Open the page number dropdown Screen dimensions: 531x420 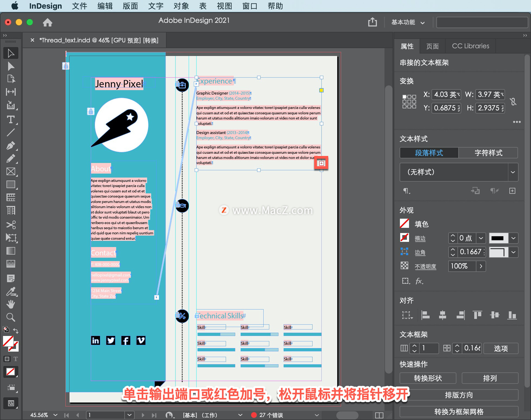click(129, 415)
